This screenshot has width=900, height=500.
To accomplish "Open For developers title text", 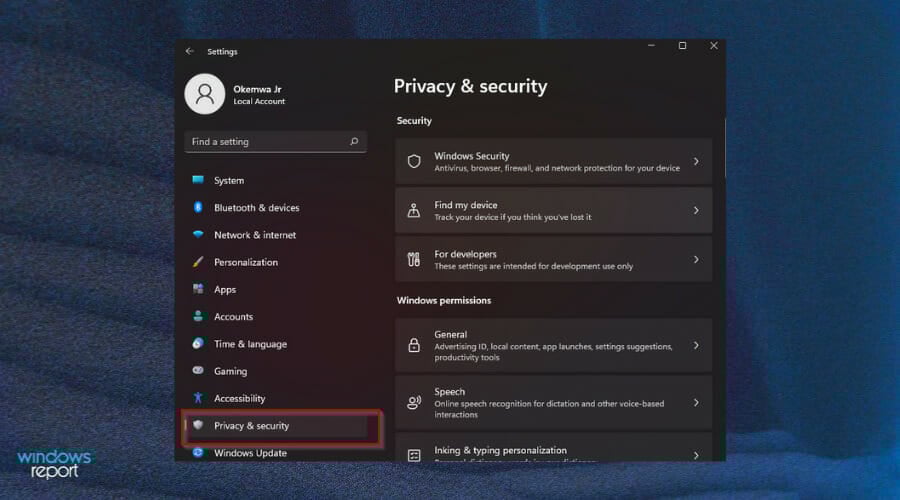I will 465,254.
